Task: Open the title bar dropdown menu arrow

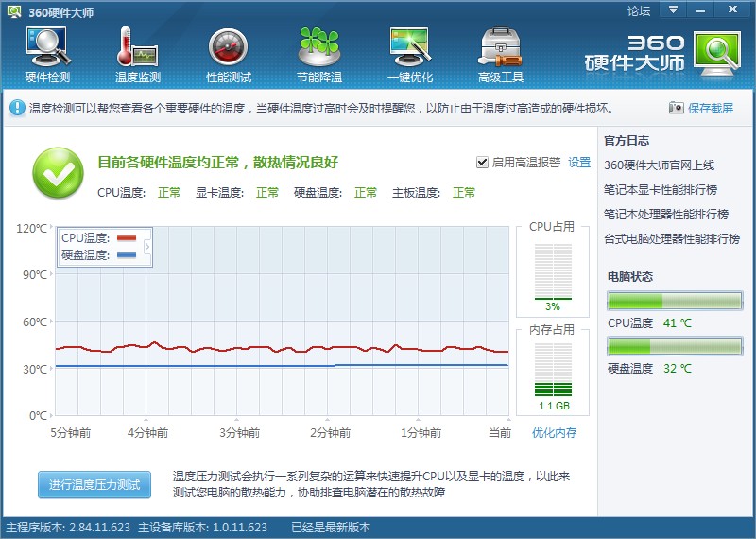Action: 673,9
